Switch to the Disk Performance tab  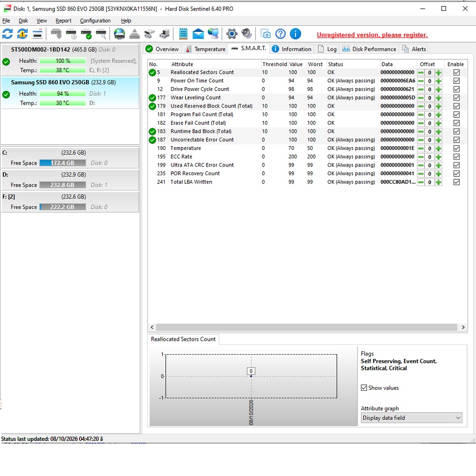369,49
